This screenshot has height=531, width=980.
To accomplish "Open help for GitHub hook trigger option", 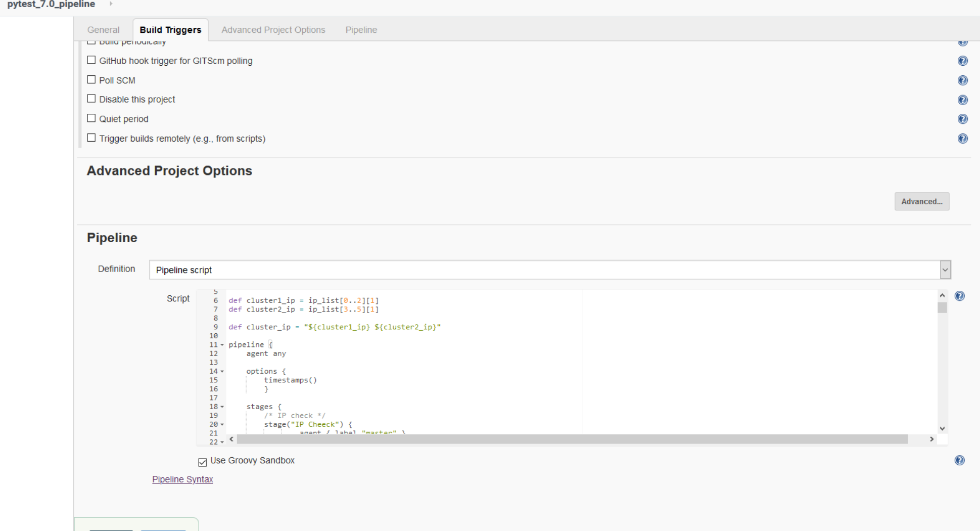I will pyautogui.click(x=962, y=61).
